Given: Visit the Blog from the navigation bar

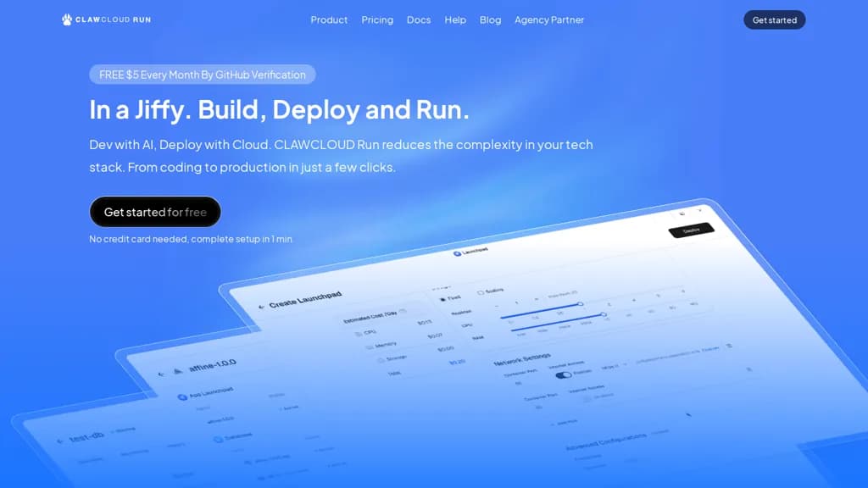Looking at the screenshot, I should point(490,20).
